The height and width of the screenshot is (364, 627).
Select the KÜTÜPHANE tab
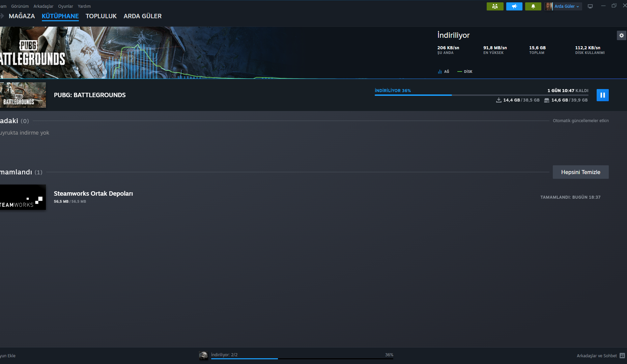(x=60, y=16)
